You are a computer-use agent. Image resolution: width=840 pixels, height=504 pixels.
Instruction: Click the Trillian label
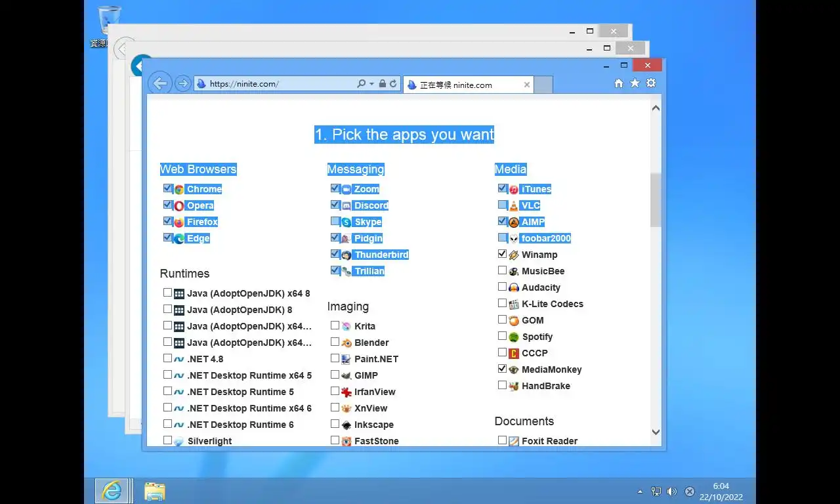pyautogui.click(x=369, y=271)
